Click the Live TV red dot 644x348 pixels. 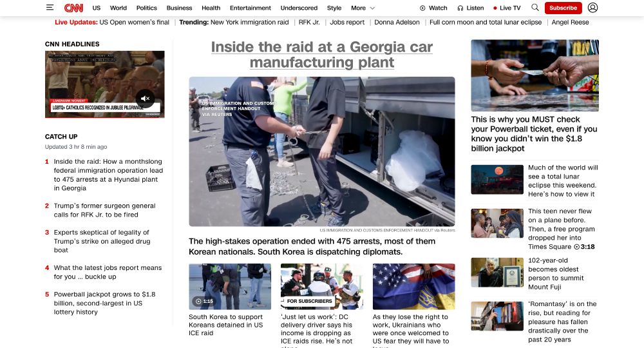[x=495, y=8]
